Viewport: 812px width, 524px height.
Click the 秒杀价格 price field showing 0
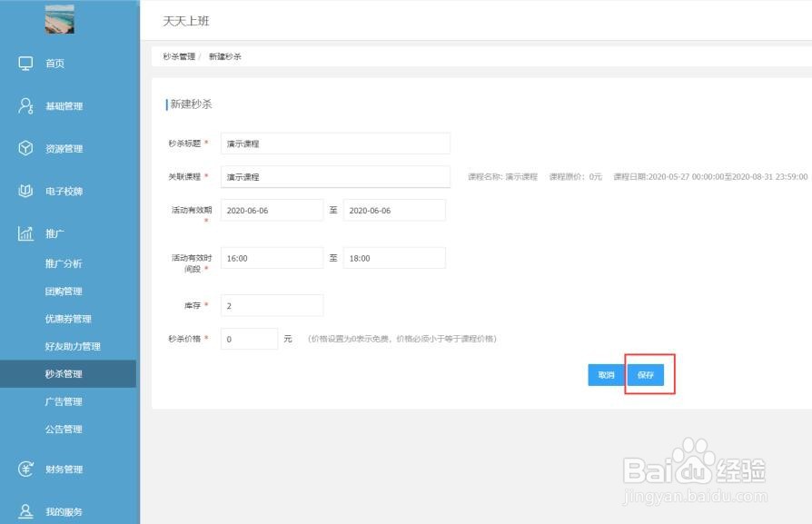tap(250, 338)
